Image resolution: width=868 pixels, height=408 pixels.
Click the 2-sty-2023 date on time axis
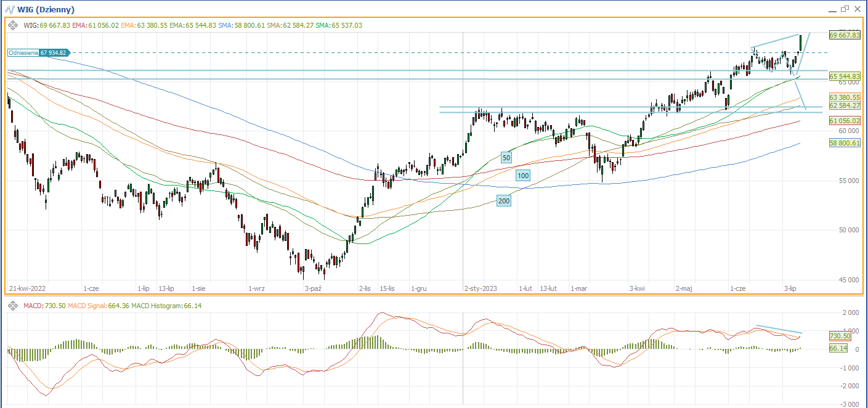pos(481,288)
